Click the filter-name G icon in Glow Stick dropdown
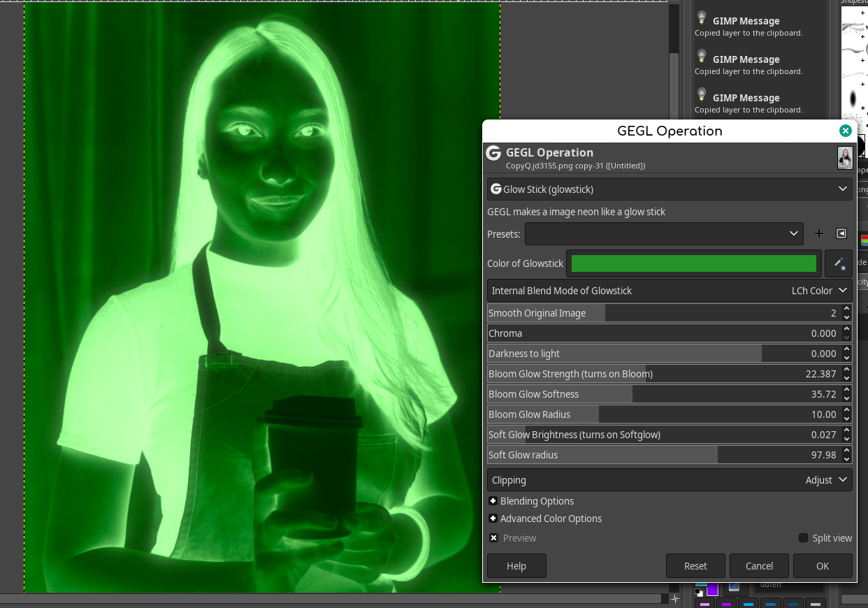Viewport: 868px width, 608px height. (496, 189)
